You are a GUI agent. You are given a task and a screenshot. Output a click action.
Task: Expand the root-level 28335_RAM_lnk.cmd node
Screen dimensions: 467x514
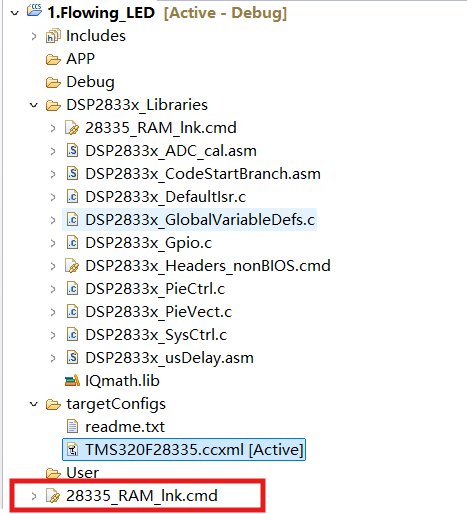(x=34, y=496)
